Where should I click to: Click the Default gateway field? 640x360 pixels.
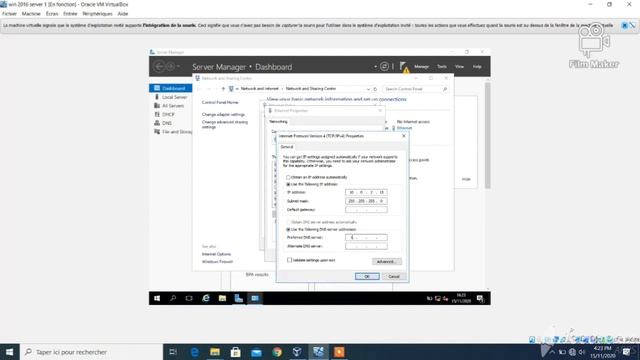(366, 210)
